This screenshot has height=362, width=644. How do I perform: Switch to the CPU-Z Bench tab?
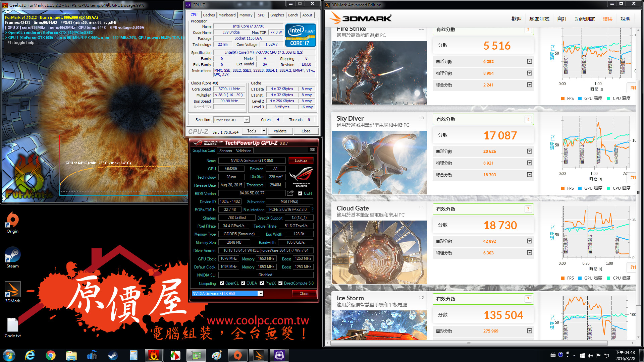(293, 15)
